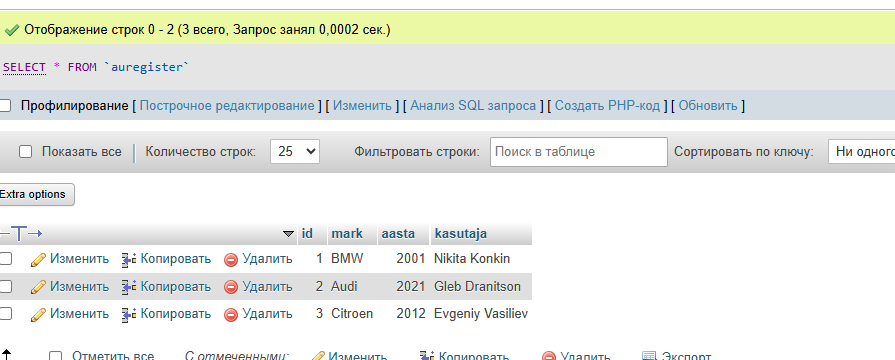The width and height of the screenshot is (895, 360).
Task: Select the checkbox for Nikita Konkin row
Action: (5, 259)
